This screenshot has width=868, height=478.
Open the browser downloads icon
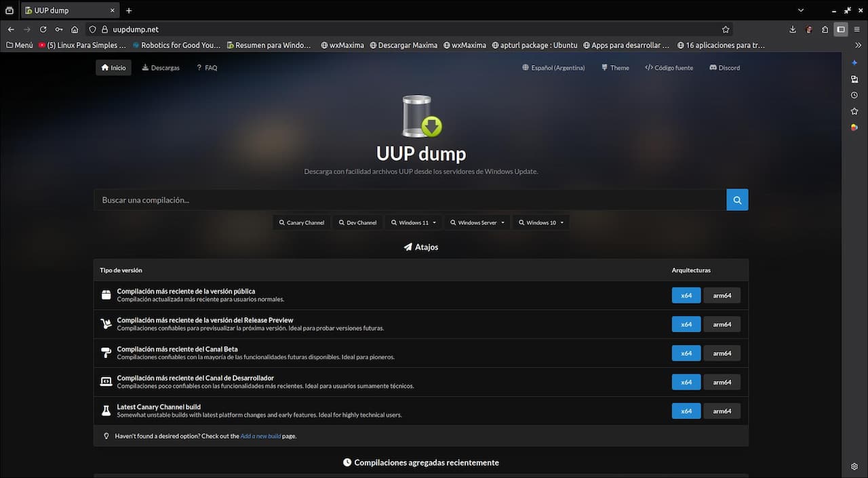(793, 30)
